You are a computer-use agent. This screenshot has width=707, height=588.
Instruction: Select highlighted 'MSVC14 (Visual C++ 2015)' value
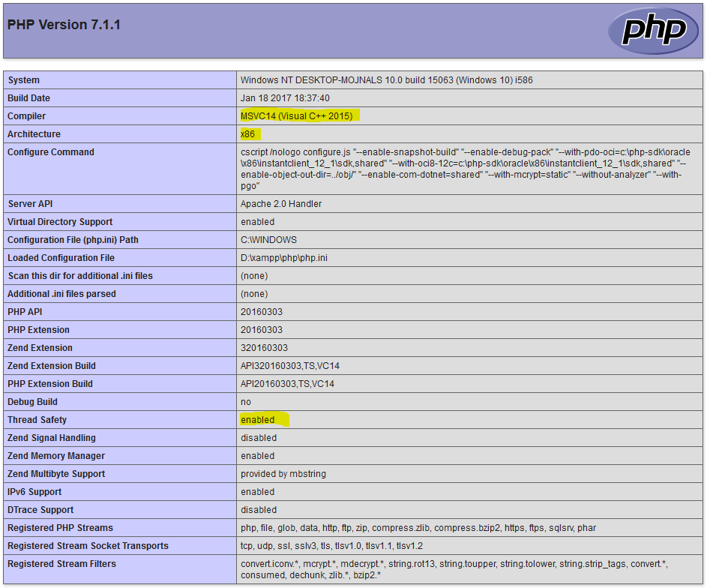coord(297,116)
